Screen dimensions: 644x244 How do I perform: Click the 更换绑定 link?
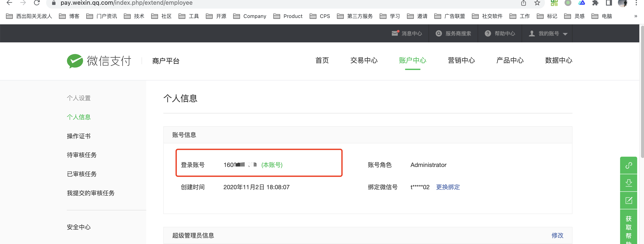click(x=448, y=187)
